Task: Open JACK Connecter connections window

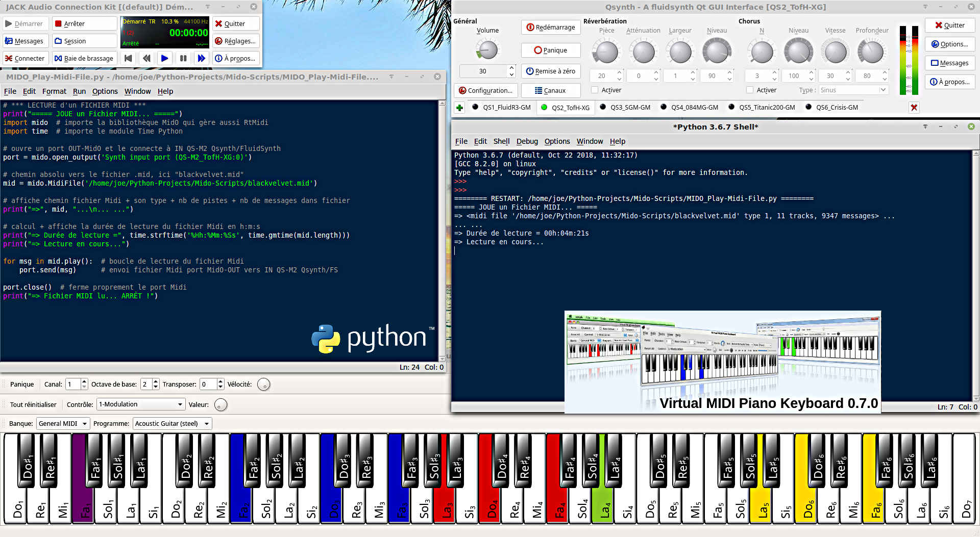Action: [x=26, y=58]
